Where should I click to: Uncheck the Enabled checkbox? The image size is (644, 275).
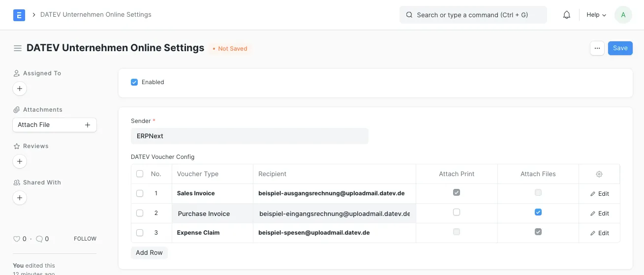pos(134,82)
